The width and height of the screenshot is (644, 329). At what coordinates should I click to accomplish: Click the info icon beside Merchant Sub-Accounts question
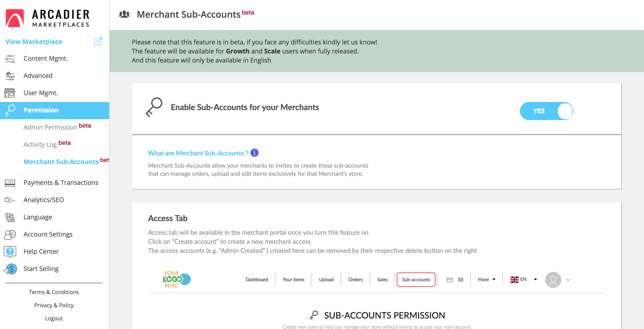click(x=255, y=153)
